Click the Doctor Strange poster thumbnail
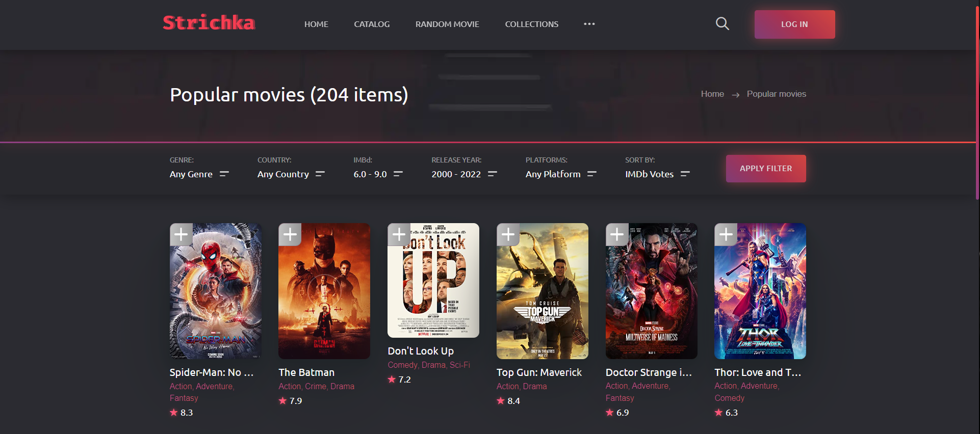 652,291
